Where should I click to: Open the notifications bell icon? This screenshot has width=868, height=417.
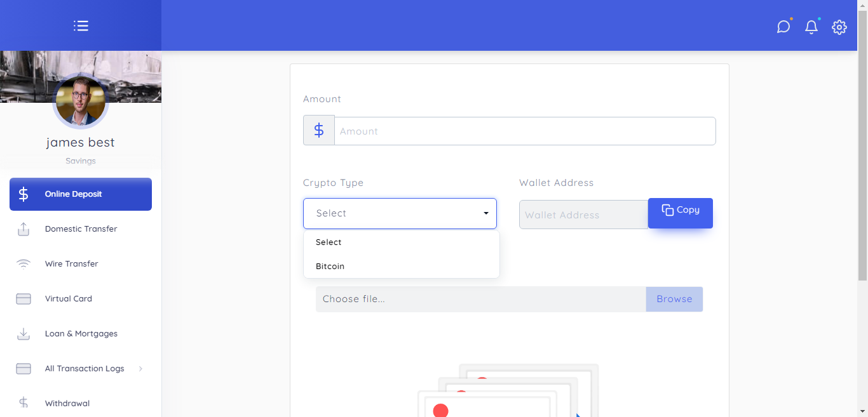[x=811, y=27]
